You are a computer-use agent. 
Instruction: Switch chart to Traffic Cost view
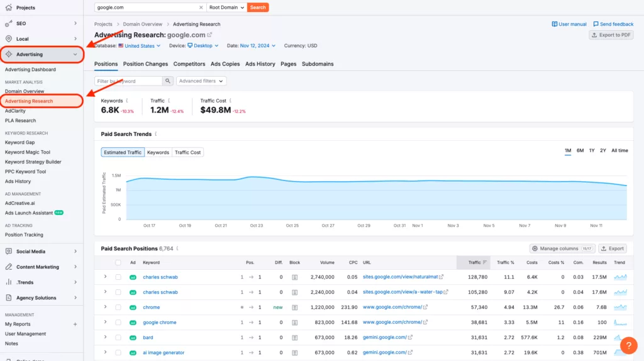pyautogui.click(x=187, y=152)
